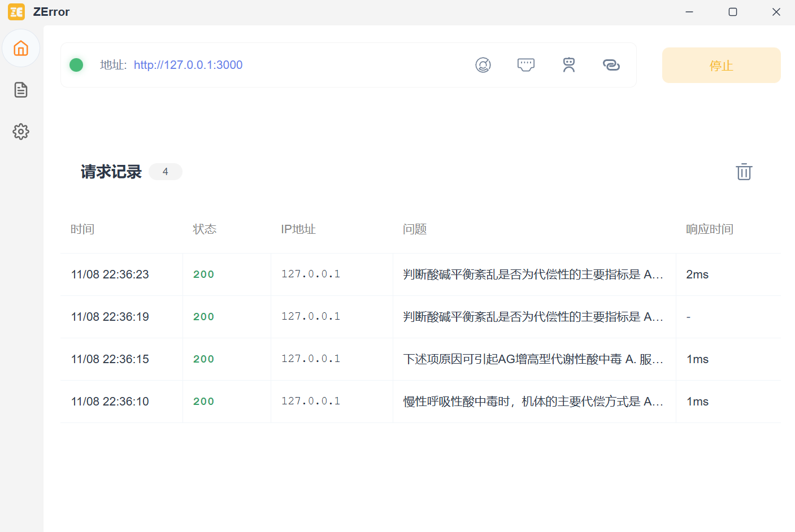Minimize the ZError window
The height and width of the screenshot is (532, 795).
(689, 12)
